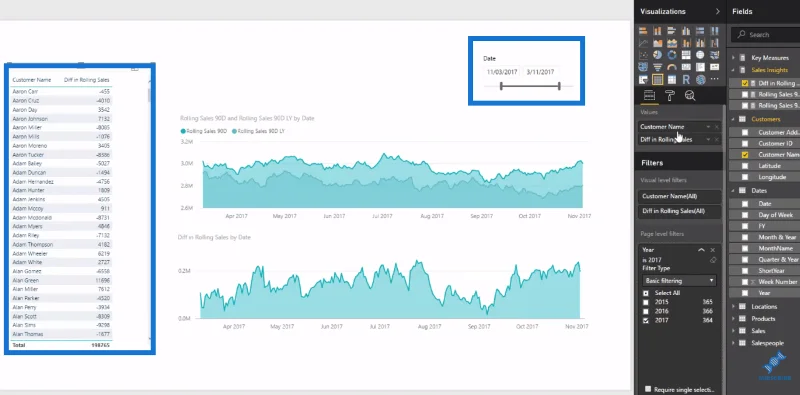The height and width of the screenshot is (395, 800).
Task: Sort by Customer Name column header
Action: [x=32, y=80]
